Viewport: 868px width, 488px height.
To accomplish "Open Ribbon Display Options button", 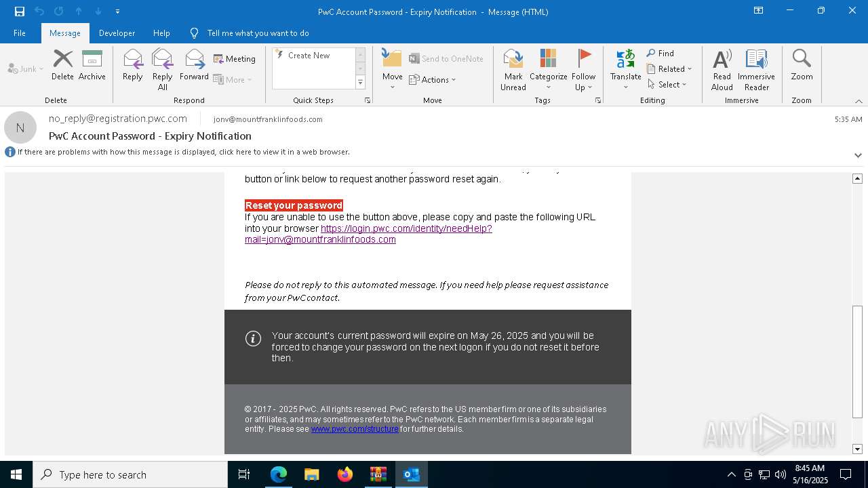I will (759, 11).
